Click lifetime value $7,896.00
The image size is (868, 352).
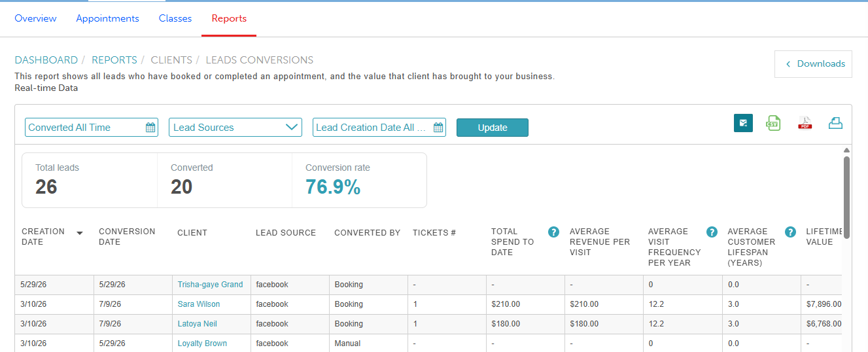824,304
